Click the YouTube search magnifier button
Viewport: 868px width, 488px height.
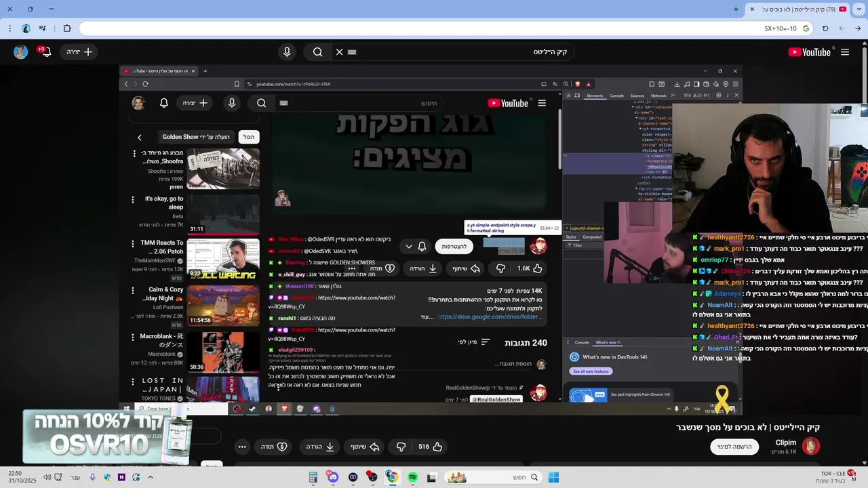[x=317, y=52]
